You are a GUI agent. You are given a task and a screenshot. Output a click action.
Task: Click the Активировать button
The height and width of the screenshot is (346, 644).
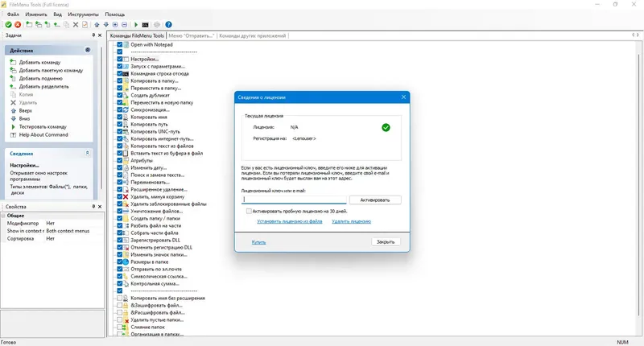[x=375, y=200]
